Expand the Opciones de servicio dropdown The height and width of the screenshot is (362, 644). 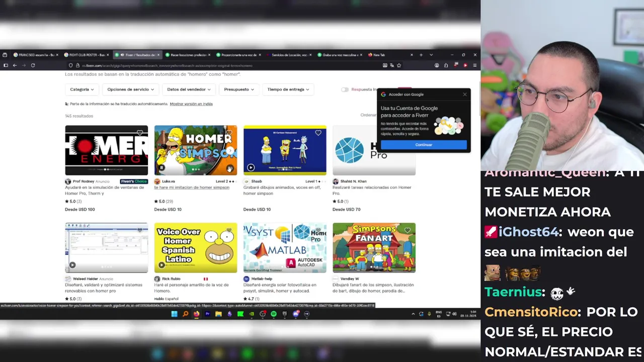click(130, 89)
